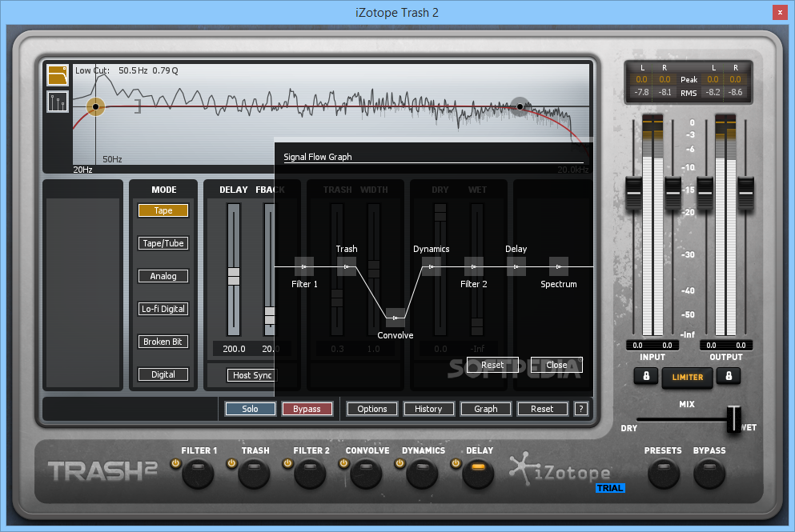Toggle the Convolve power button

tap(343, 463)
